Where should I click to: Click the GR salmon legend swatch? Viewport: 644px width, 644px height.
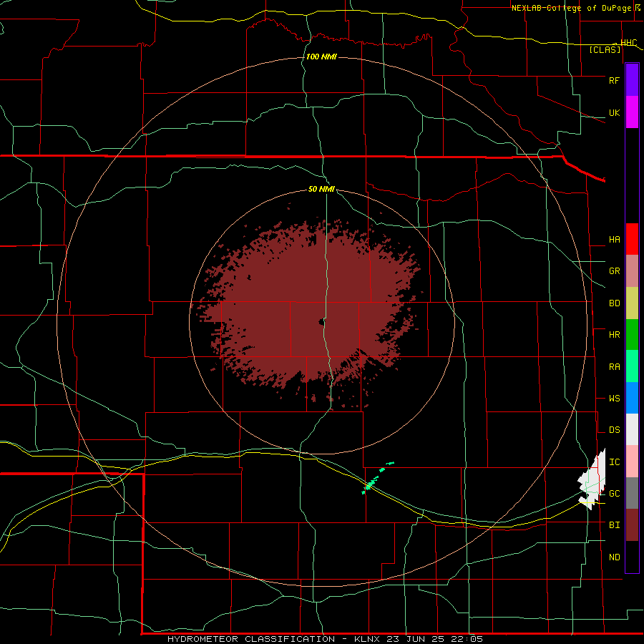pos(632,271)
